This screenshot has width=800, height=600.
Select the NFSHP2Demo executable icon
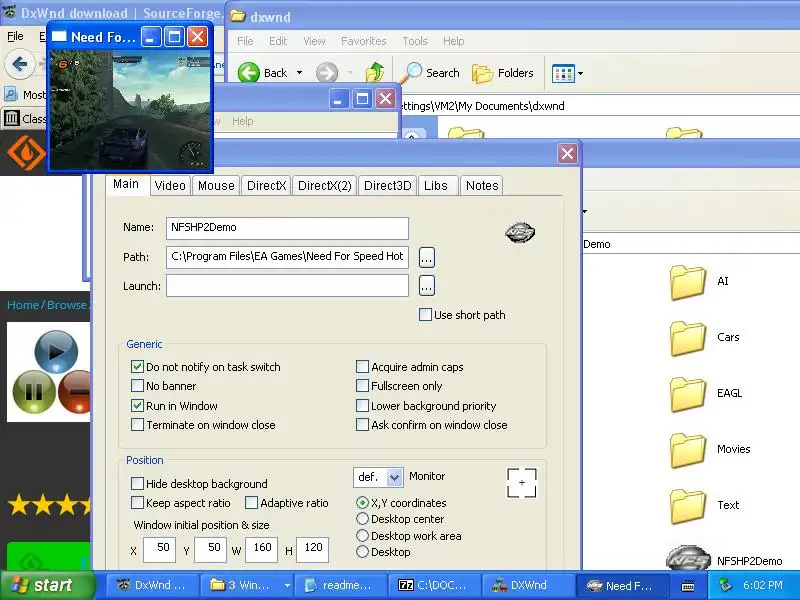688,558
